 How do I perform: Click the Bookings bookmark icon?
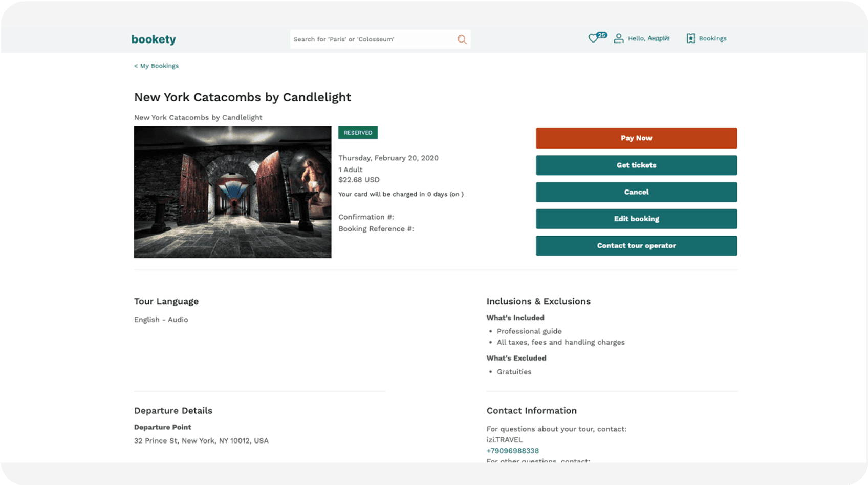[690, 38]
